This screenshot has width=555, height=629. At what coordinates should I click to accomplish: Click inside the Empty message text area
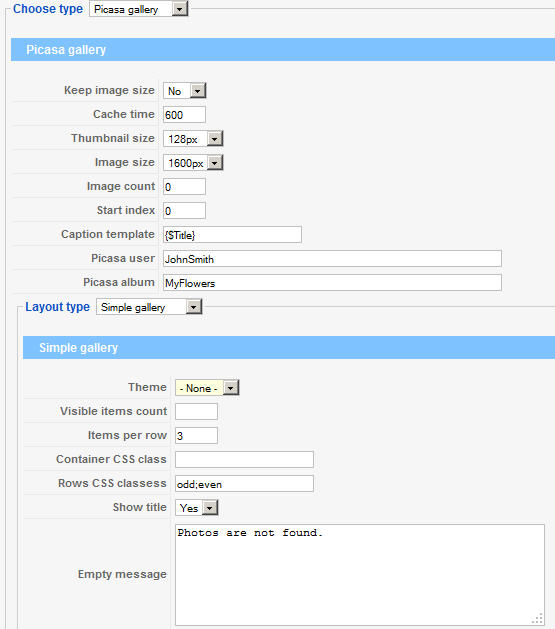(360, 574)
